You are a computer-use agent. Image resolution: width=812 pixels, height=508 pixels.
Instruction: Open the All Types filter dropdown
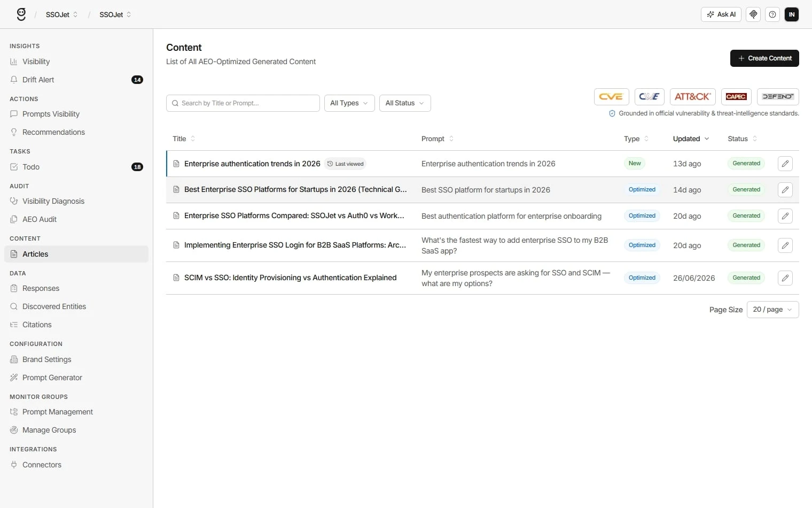pos(349,103)
